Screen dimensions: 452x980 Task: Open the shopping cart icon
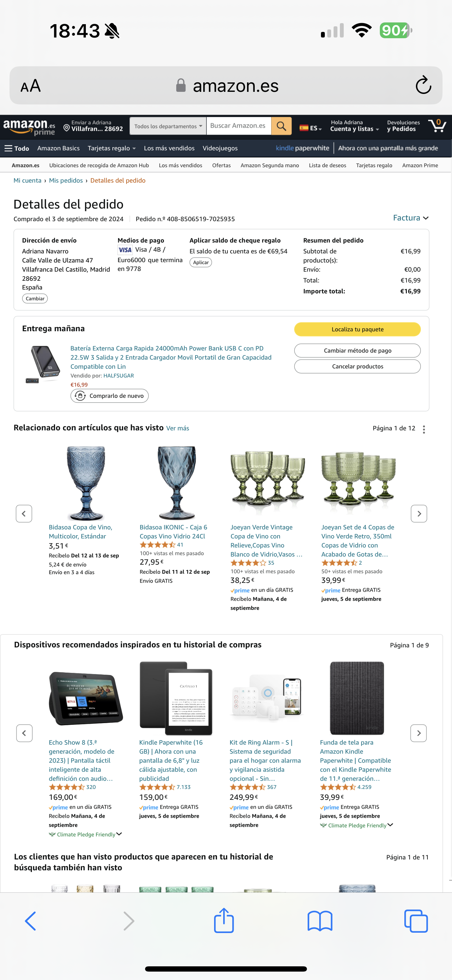click(x=437, y=125)
